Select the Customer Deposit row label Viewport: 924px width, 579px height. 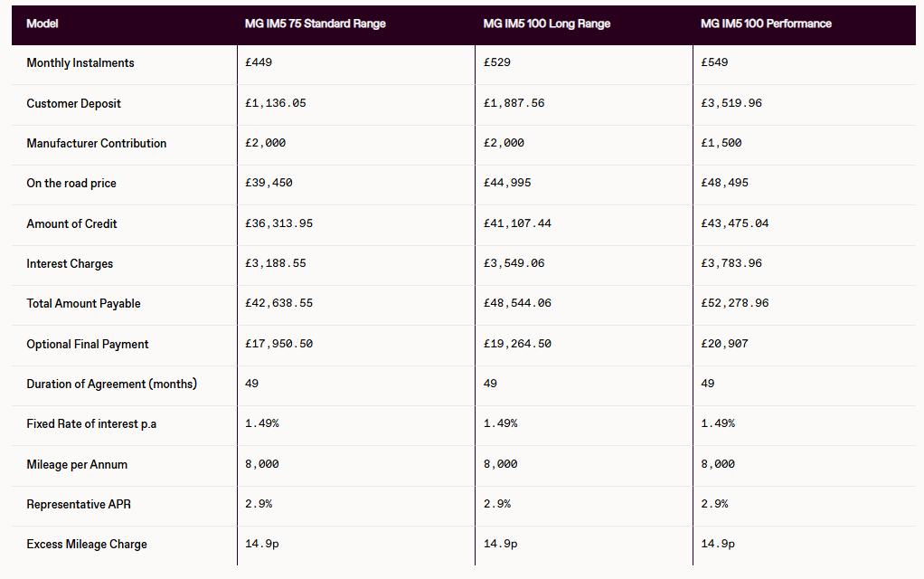73,103
